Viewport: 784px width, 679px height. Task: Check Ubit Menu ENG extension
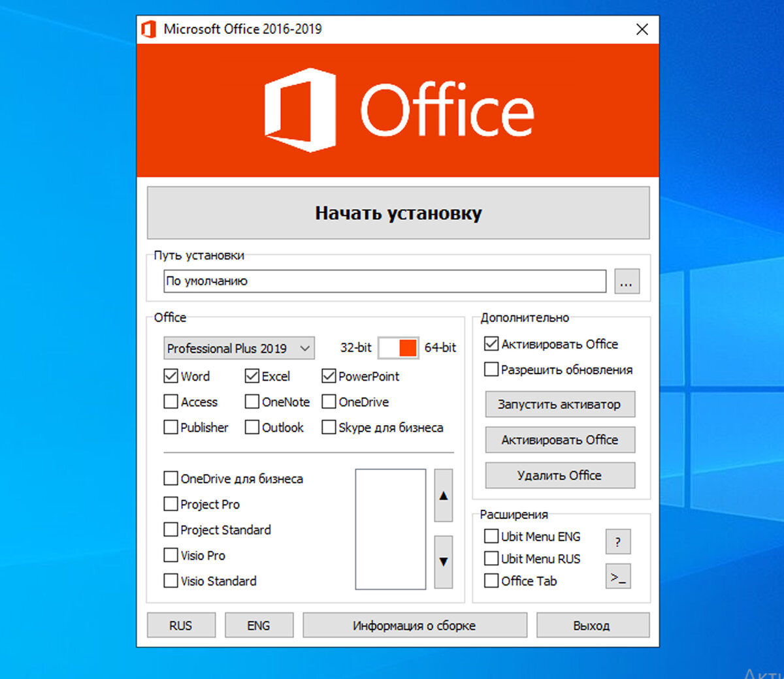491,536
